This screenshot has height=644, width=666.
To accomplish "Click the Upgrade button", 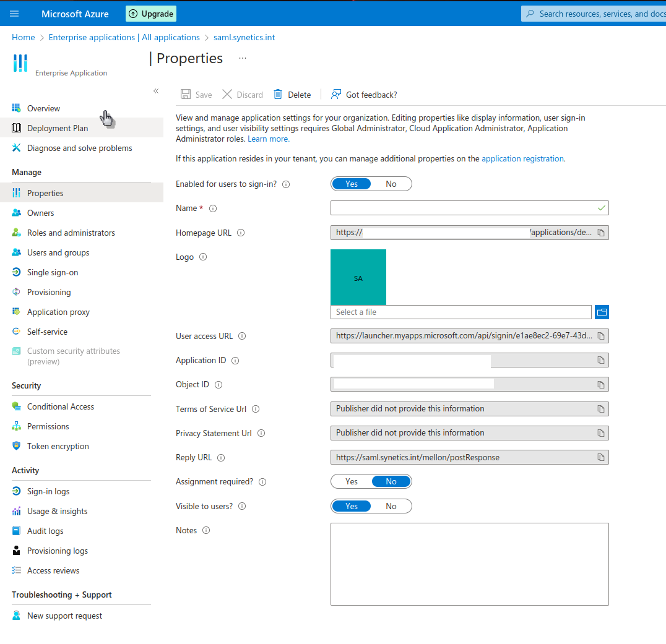I will point(151,14).
